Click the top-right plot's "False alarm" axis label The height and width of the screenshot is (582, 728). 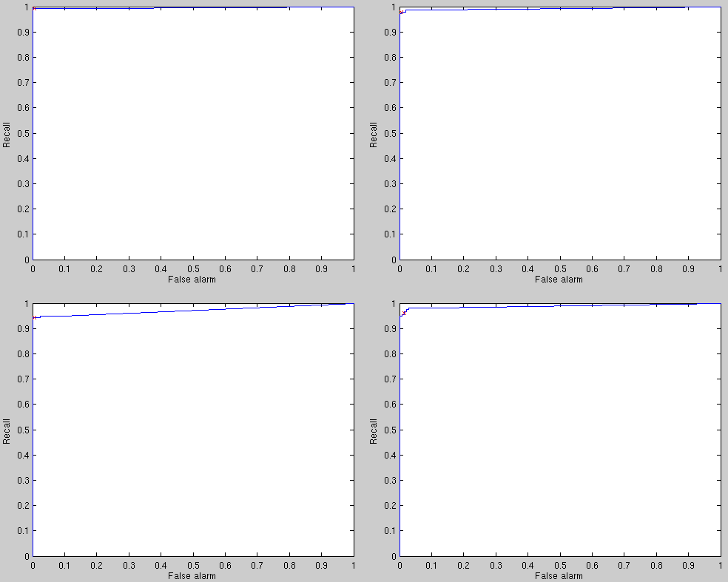(559, 279)
